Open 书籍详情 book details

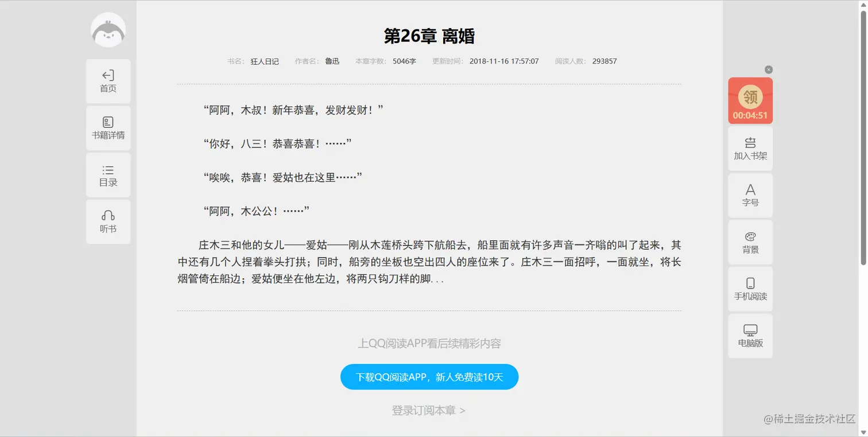[x=108, y=128]
